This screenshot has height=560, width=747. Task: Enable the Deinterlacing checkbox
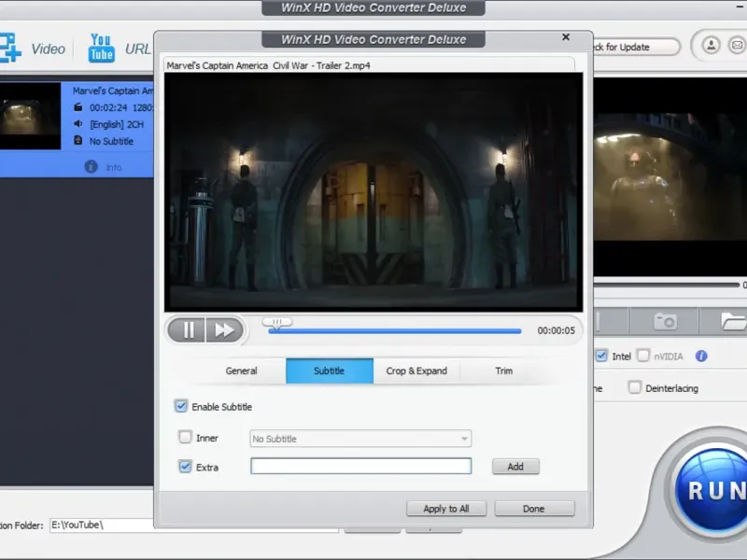point(634,387)
